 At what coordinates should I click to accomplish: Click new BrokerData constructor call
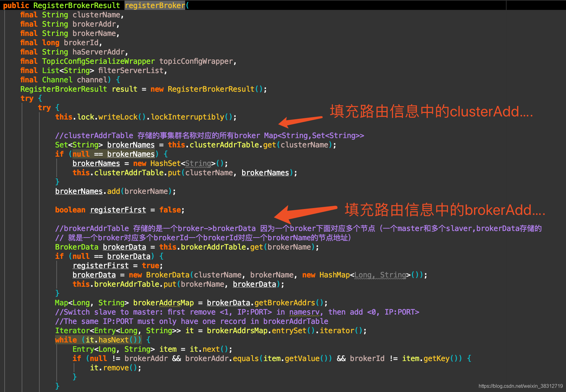(x=276, y=275)
